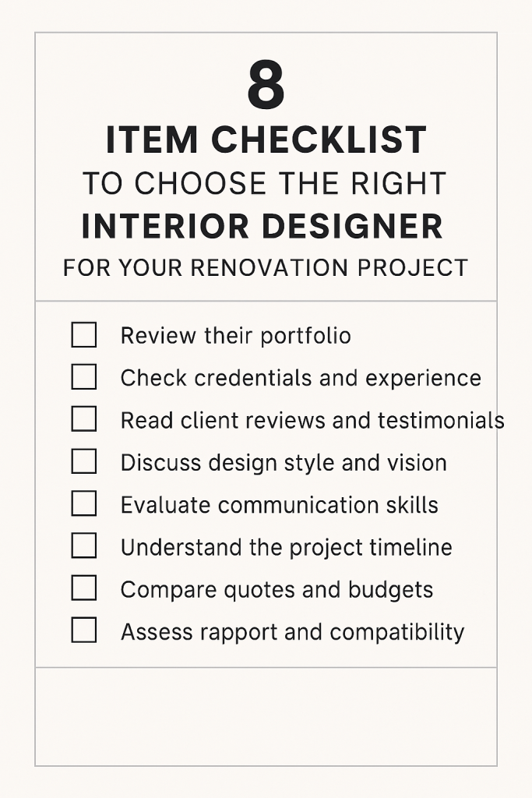
Task: Click the large number 8 heading
Action: (266, 85)
